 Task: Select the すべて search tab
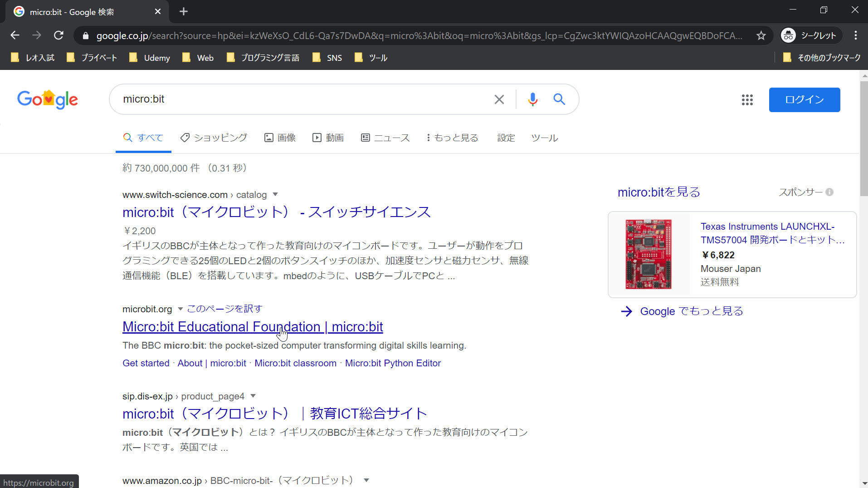pyautogui.click(x=143, y=138)
